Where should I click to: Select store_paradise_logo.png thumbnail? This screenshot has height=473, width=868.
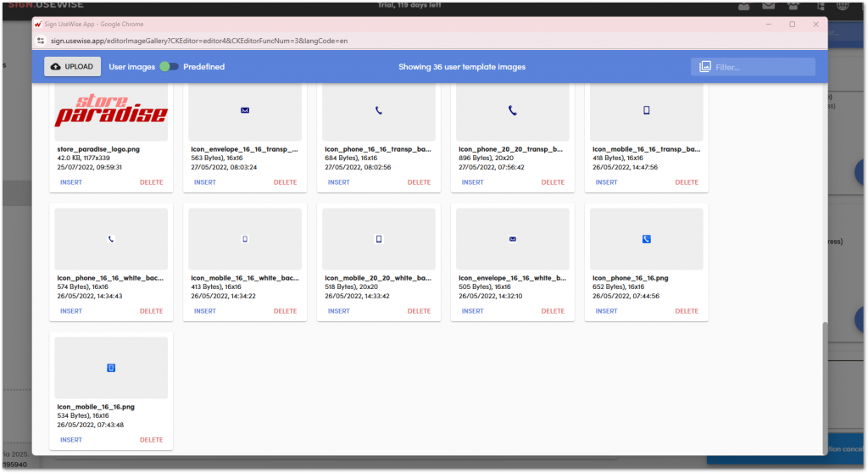pos(111,111)
